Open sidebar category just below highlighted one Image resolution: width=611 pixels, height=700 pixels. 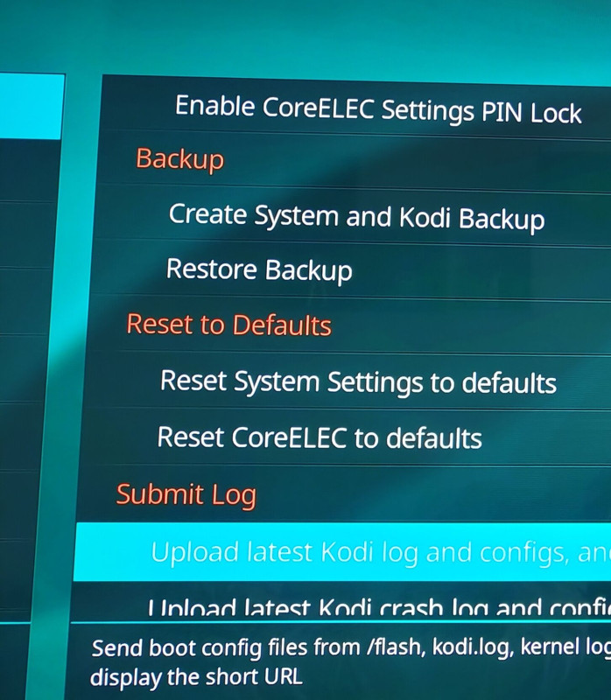[29, 170]
